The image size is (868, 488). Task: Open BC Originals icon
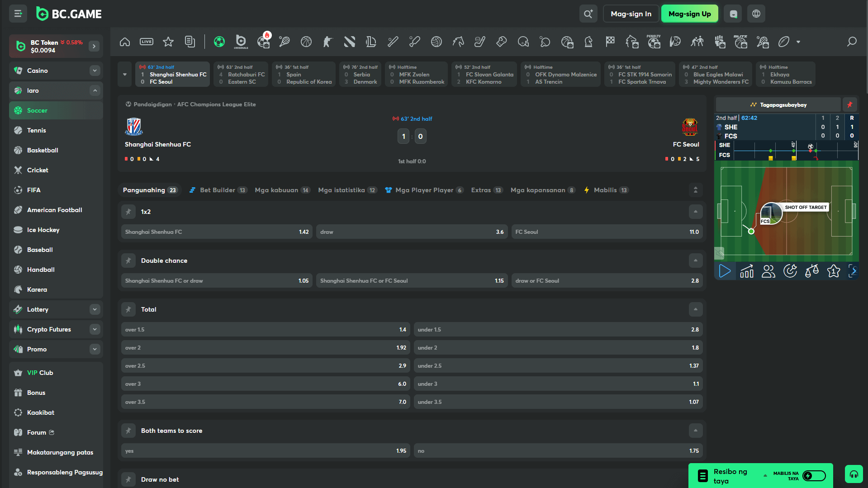pos(241,42)
